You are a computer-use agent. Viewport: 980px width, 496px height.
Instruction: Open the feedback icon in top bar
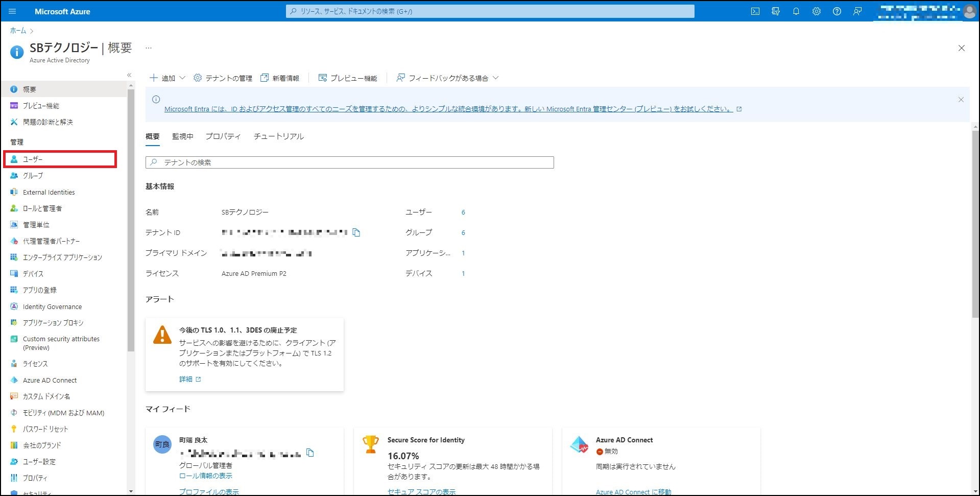857,11
